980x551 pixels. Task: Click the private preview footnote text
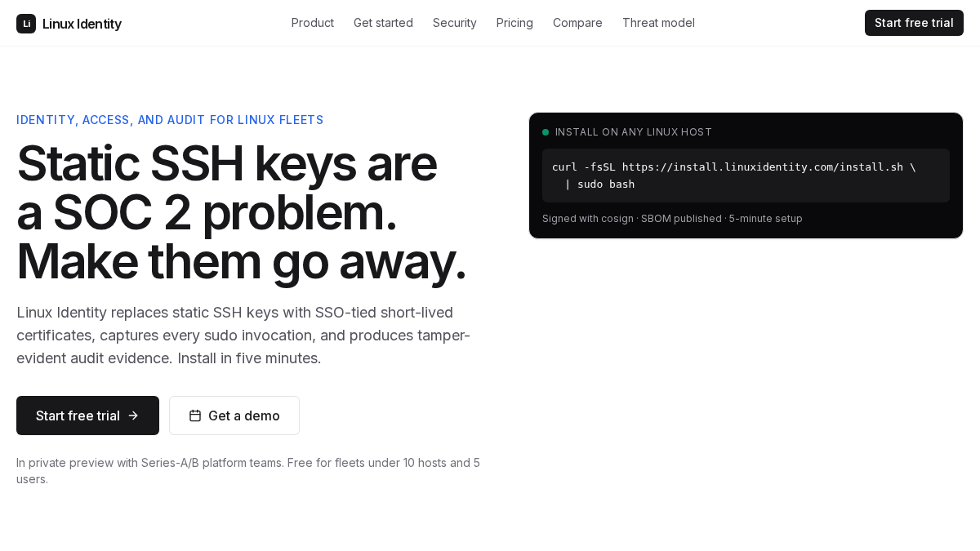[x=248, y=471]
